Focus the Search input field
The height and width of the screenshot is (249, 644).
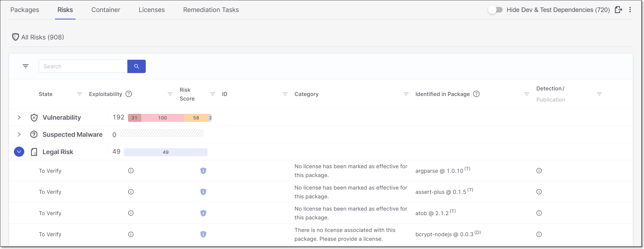pos(83,66)
